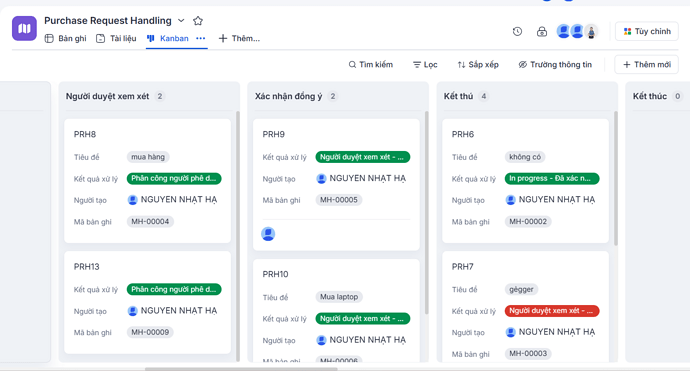
Task: Click the assignee avatar at bottom of PRH9
Action: pos(268,234)
